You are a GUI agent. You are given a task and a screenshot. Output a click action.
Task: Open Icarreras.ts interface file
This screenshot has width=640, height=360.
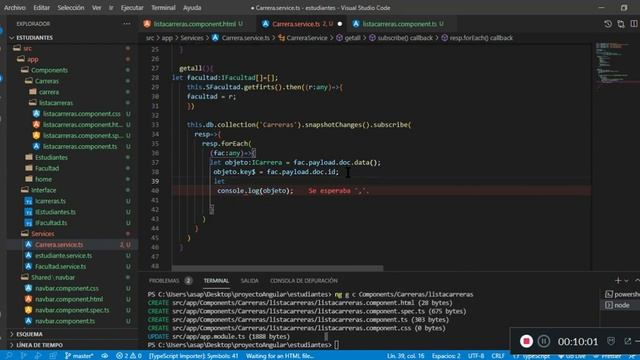pyautogui.click(x=50, y=201)
